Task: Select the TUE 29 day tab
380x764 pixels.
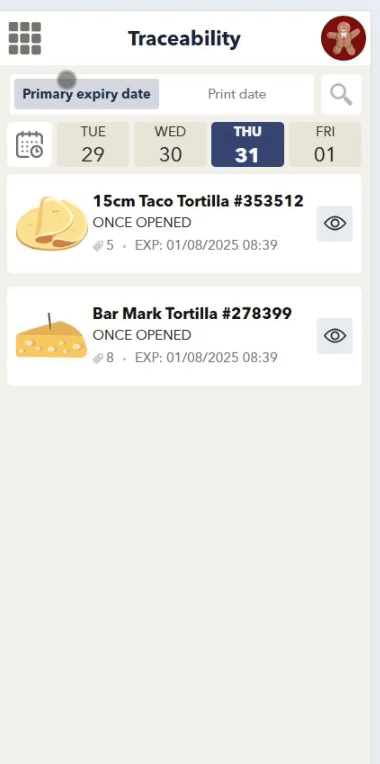Action: coord(93,144)
